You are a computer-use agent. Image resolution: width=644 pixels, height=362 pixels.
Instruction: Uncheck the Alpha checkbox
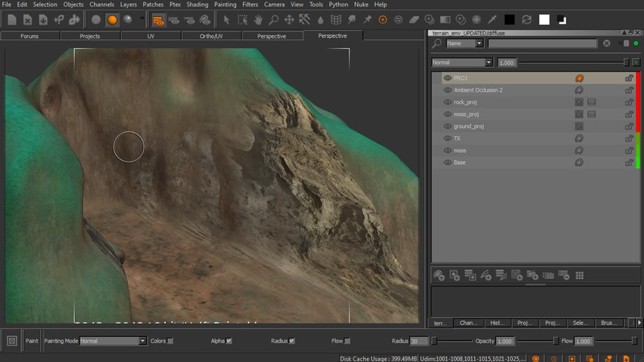(x=229, y=341)
